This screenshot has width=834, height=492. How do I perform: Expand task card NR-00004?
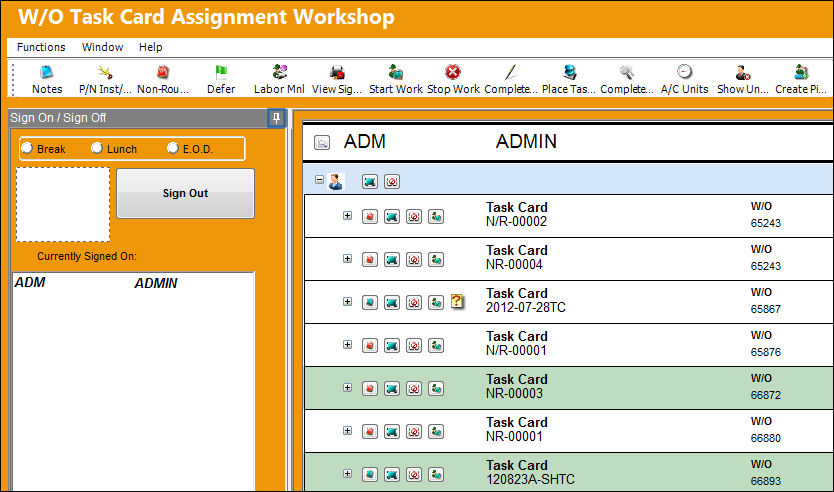coord(347,258)
